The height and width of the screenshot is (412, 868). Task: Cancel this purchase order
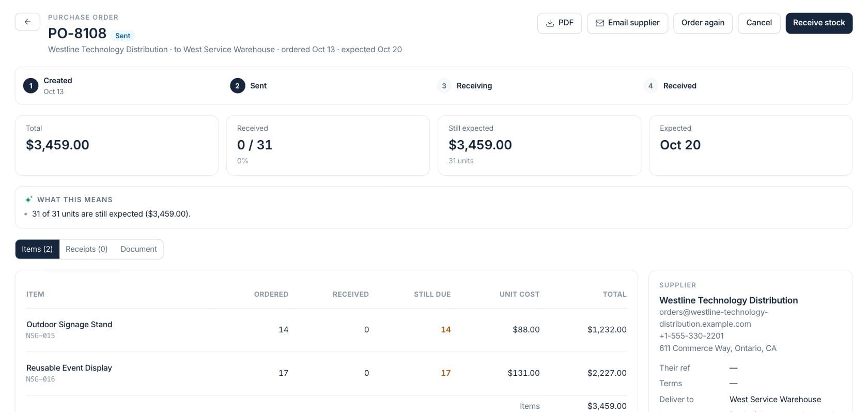coord(759,23)
